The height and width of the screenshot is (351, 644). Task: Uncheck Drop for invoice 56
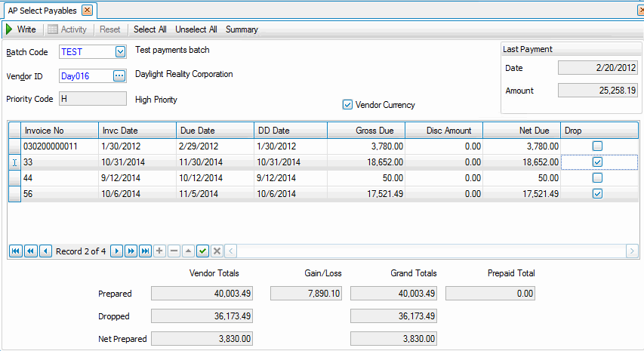coord(598,193)
